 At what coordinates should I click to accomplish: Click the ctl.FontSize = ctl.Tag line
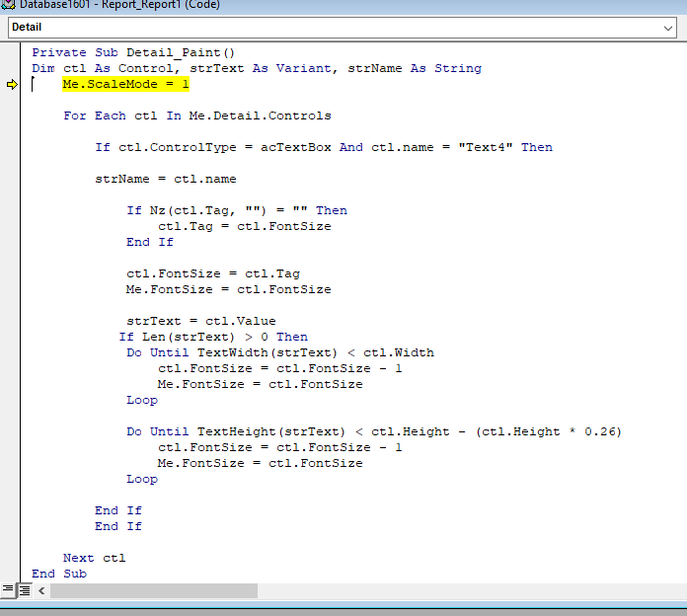(x=213, y=273)
